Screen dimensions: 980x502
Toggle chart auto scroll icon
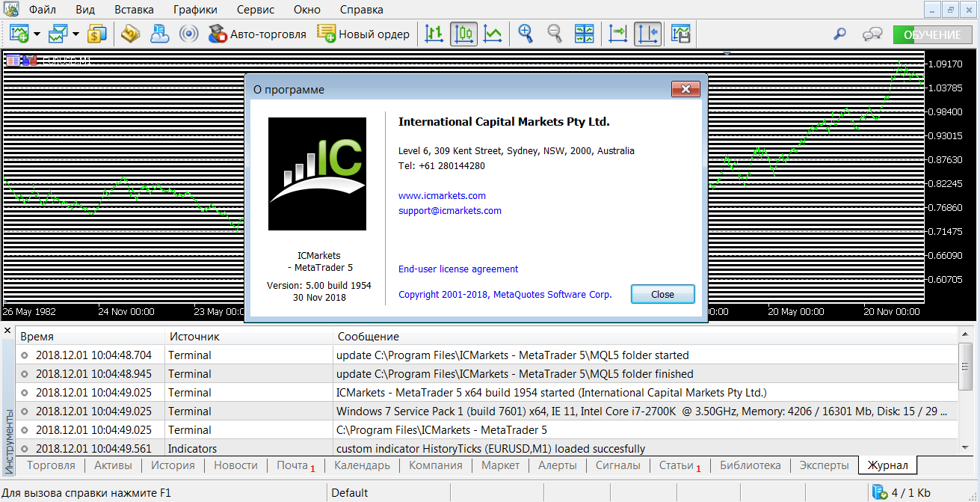[618, 34]
